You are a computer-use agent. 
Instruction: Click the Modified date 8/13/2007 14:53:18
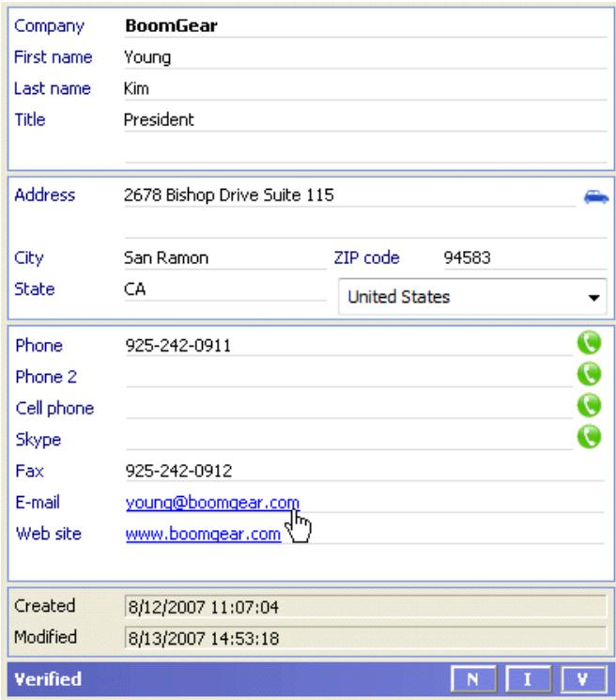click(366, 638)
